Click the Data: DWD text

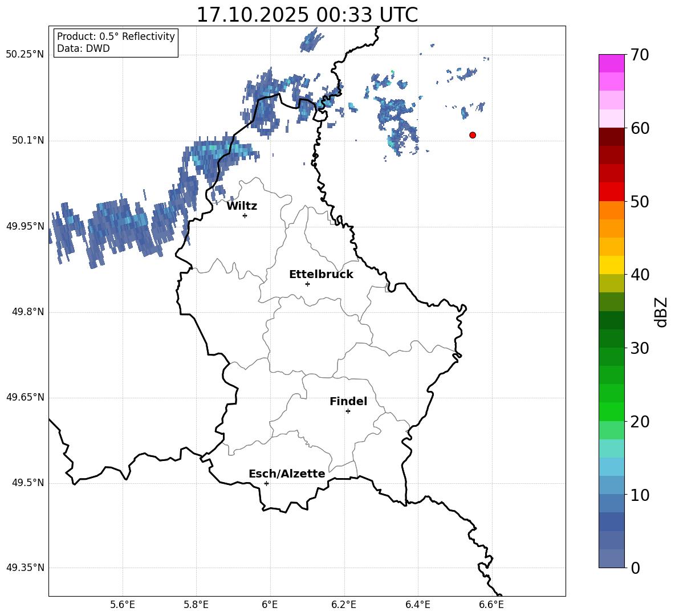pos(83,48)
